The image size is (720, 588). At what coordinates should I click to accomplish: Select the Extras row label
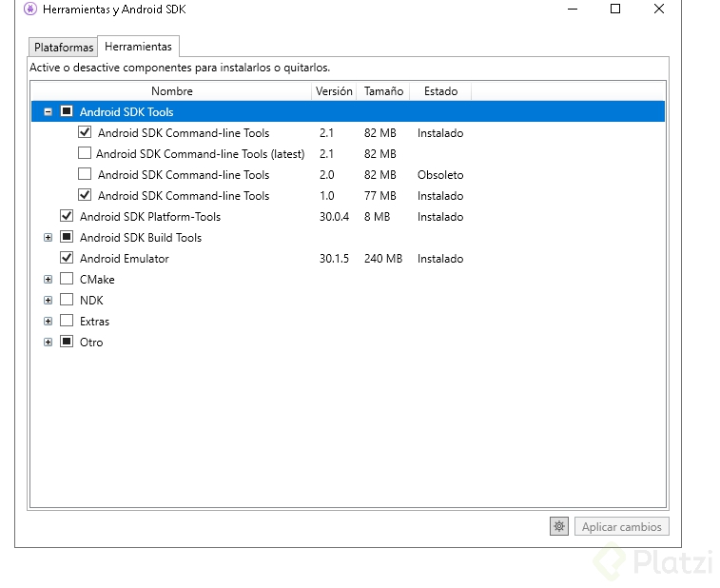(x=94, y=321)
